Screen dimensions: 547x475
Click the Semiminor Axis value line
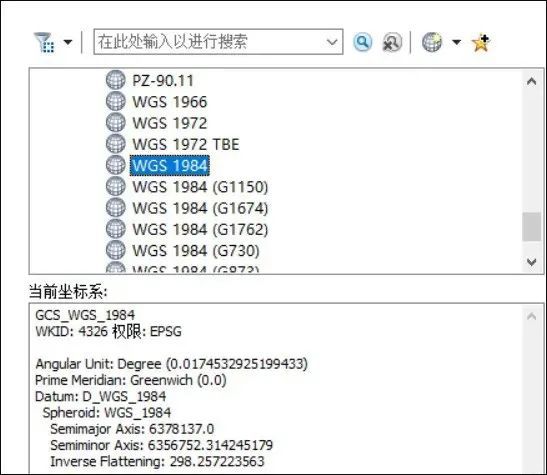point(162,445)
